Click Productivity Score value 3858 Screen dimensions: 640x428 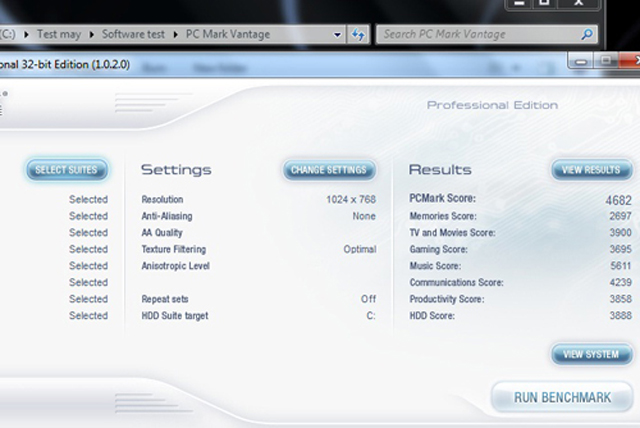click(x=620, y=299)
